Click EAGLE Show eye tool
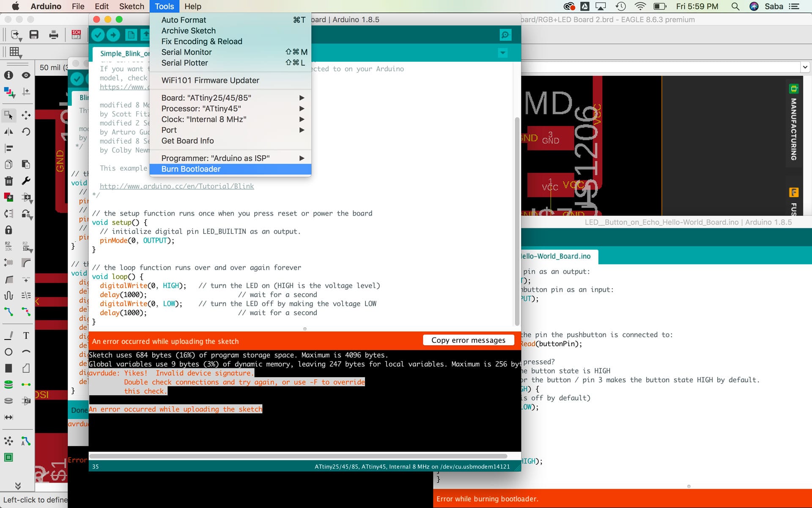The width and height of the screenshot is (812, 508). point(26,75)
